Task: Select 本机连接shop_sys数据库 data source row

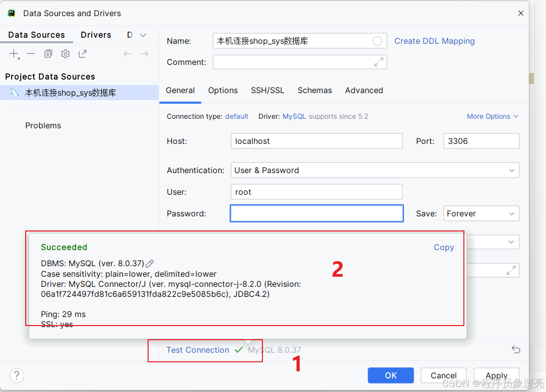Action: [x=80, y=93]
